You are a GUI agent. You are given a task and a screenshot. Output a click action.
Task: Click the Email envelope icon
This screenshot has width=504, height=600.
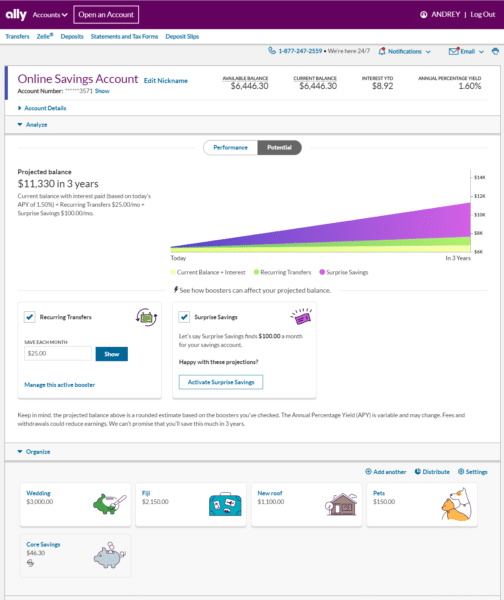[x=453, y=51]
